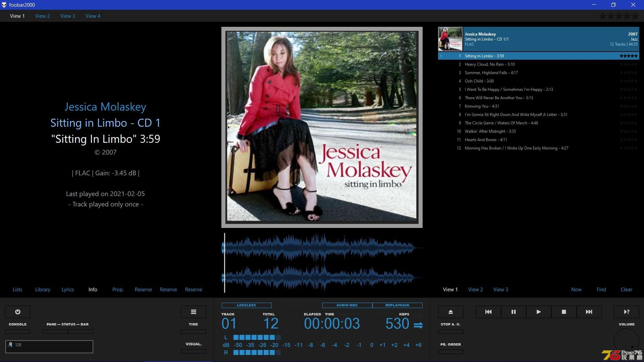Click the LOSSLESS indicator label
Image resolution: width=644 pixels, height=362 pixels.
point(247,305)
